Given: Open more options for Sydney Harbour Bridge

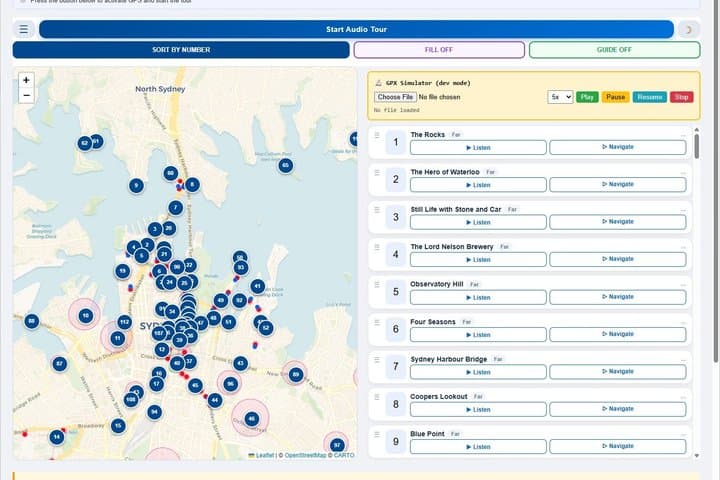Looking at the screenshot, I should coord(683,360).
